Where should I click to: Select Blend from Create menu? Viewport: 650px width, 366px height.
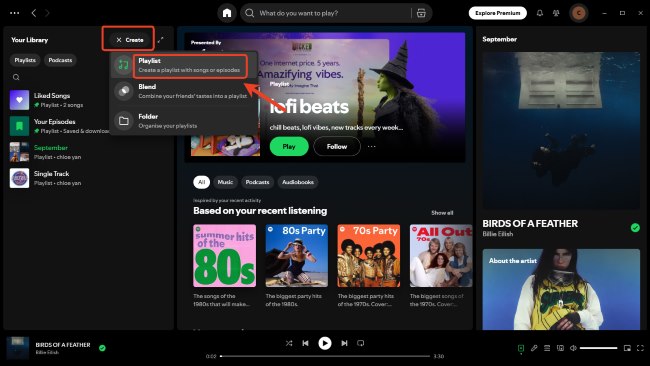click(184, 91)
